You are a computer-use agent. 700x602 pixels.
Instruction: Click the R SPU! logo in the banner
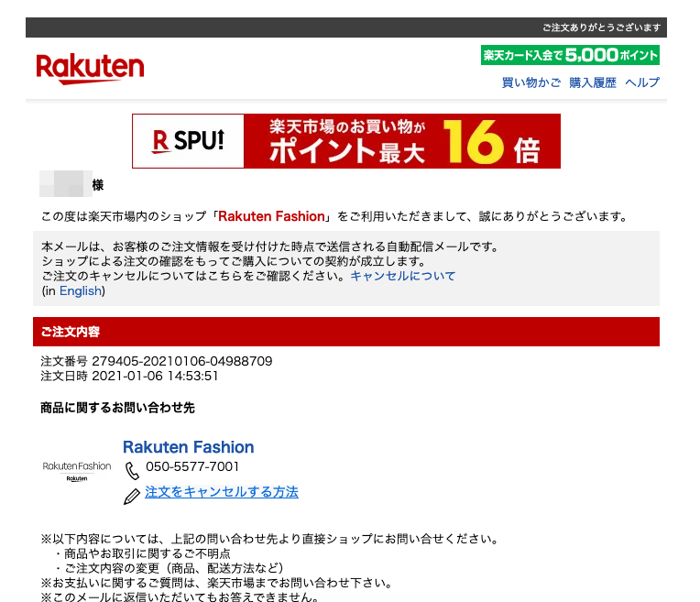click(188, 141)
